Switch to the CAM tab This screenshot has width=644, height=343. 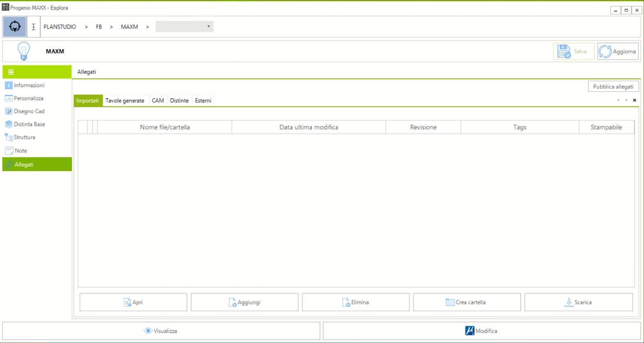158,100
